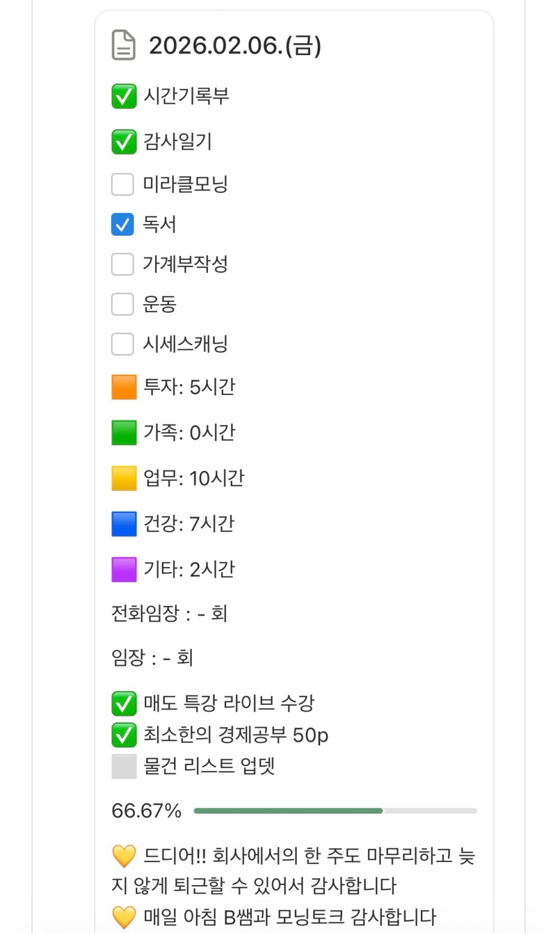Click the green check emoji beside 감사일기

pos(124,142)
